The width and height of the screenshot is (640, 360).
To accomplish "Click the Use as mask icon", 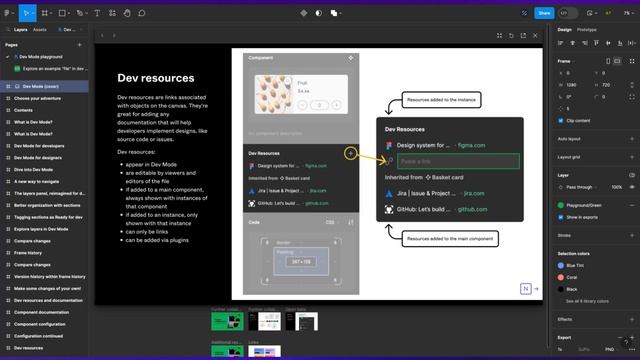I will tap(318, 13).
